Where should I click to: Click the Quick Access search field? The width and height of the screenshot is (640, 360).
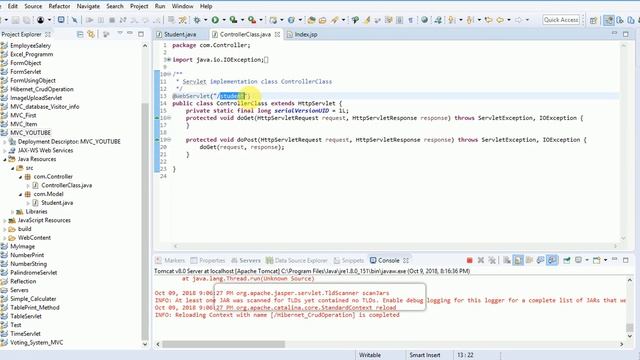561,20
